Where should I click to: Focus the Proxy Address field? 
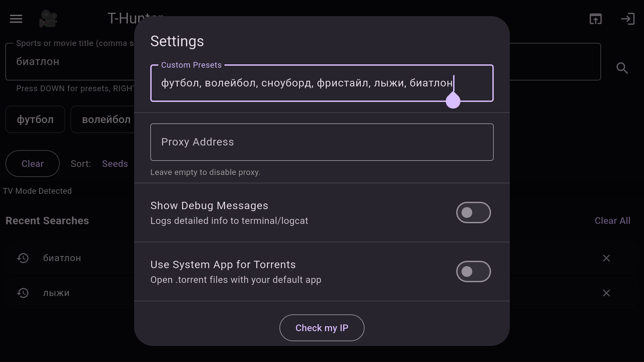(322, 142)
